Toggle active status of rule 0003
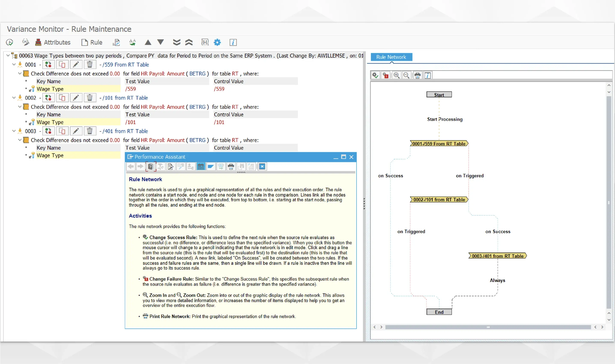 pos(48,131)
